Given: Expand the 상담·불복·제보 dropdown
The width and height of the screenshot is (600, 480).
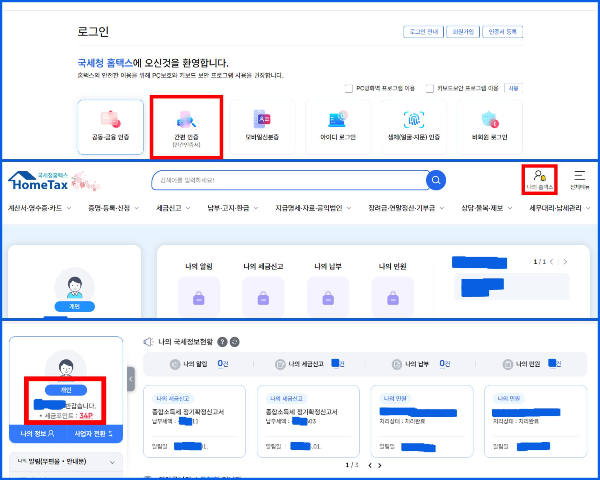Looking at the screenshot, I should coord(510,208).
